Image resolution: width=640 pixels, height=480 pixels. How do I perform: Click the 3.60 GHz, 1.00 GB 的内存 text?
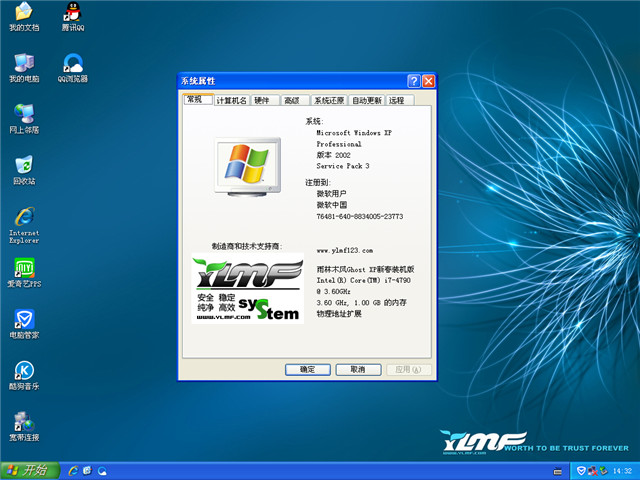pos(362,302)
